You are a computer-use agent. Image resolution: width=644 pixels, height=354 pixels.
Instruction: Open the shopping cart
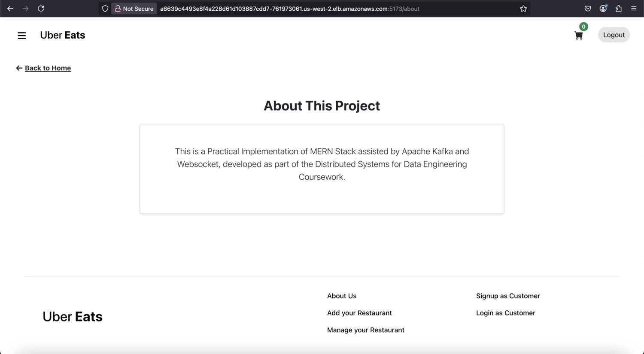pyautogui.click(x=579, y=36)
